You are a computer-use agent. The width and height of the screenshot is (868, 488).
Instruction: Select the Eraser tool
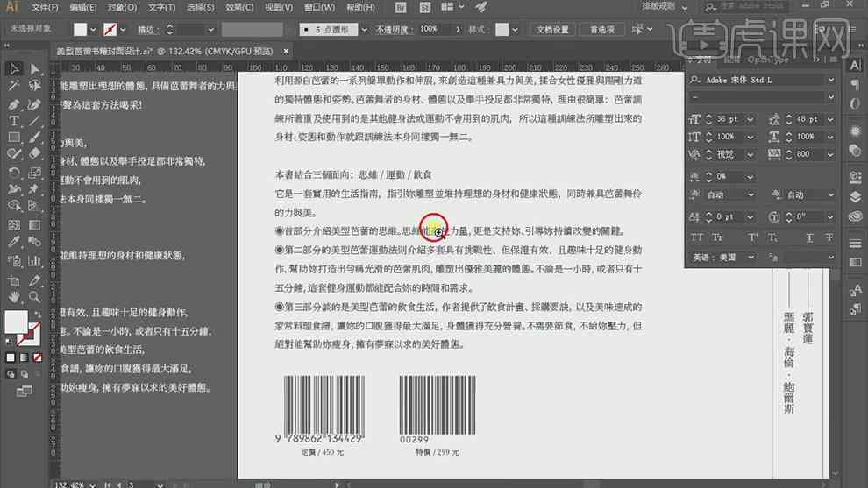34,154
